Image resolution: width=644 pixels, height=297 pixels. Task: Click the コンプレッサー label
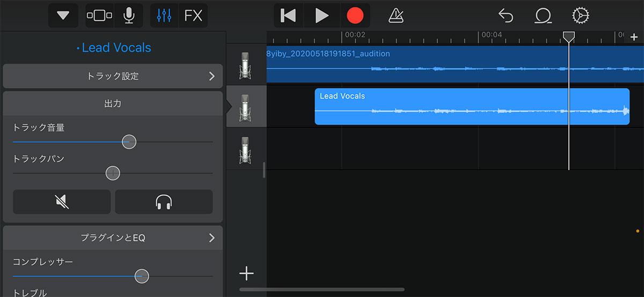click(43, 262)
